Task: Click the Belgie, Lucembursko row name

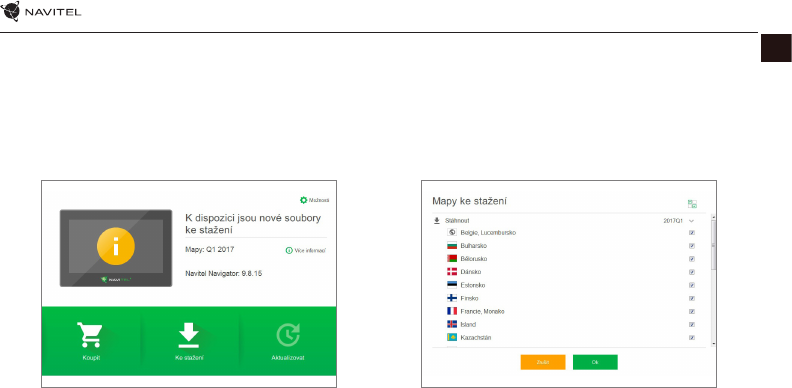Action: click(488, 232)
